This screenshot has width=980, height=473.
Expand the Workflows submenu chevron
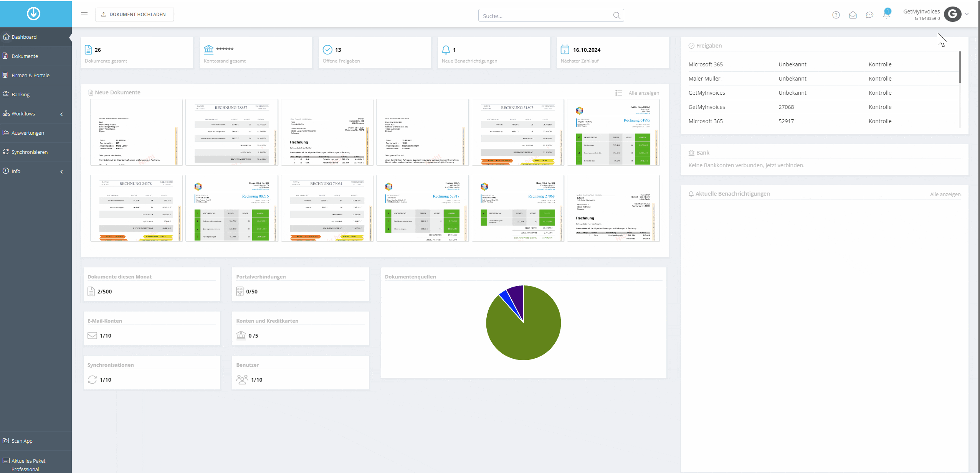click(x=61, y=114)
